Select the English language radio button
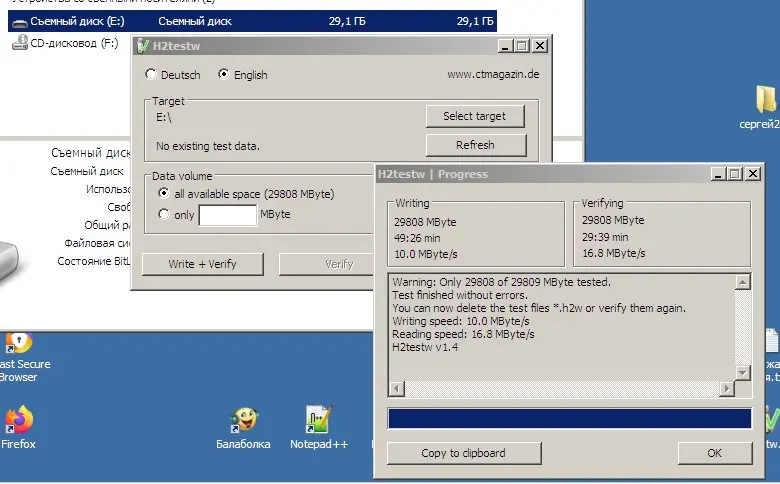The height and width of the screenshot is (484, 780). [223, 75]
